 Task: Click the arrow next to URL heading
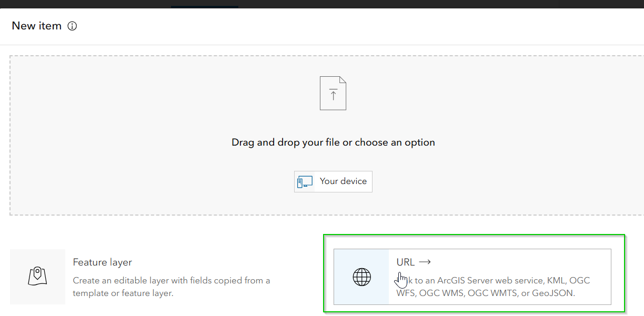pyautogui.click(x=425, y=262)
